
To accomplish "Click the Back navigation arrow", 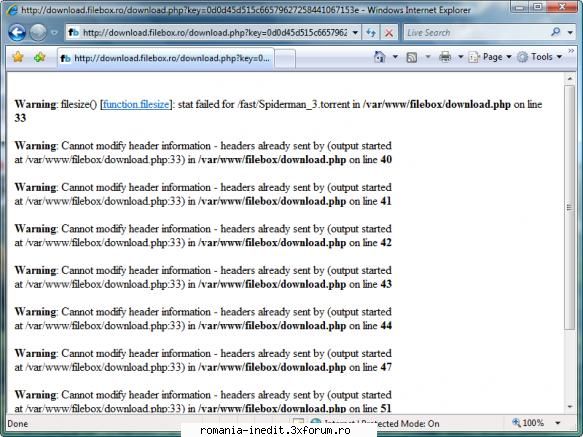I will (x=17, y=33).
